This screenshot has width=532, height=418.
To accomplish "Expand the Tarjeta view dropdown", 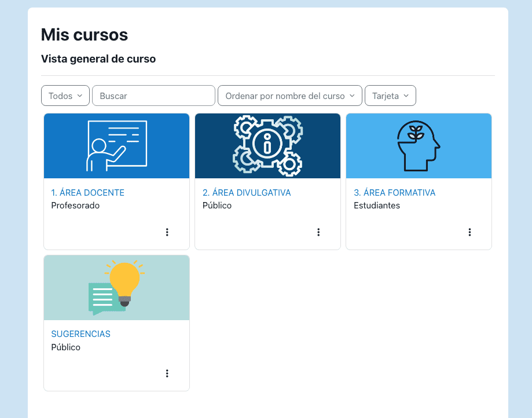I will [390, 96].
